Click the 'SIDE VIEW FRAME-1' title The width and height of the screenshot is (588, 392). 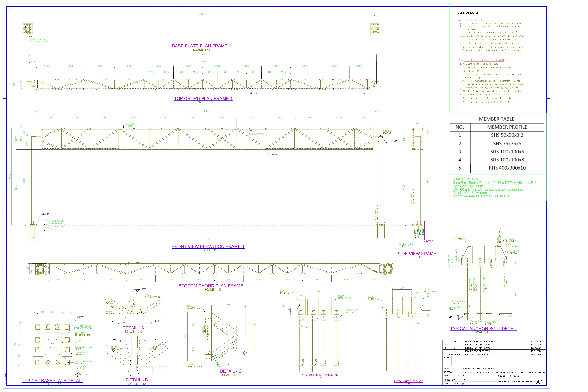(x=419, y=254)
